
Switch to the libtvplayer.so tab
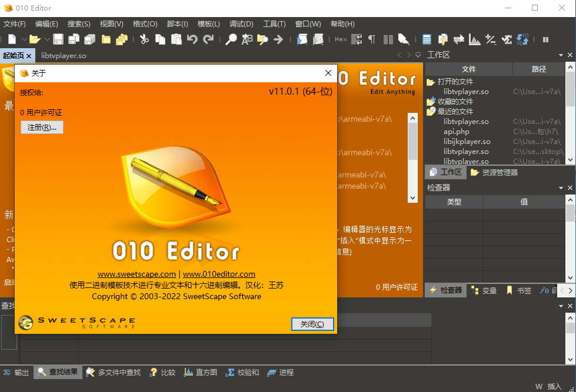pyautogui.click(x=64, y=55)
